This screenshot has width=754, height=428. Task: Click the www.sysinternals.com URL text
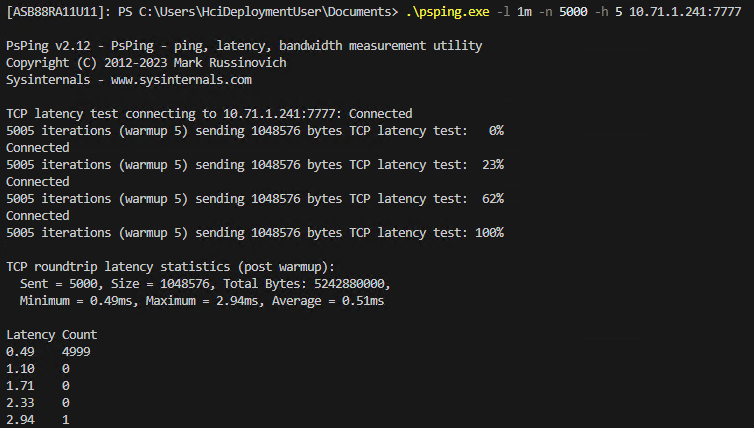[181, 80]
